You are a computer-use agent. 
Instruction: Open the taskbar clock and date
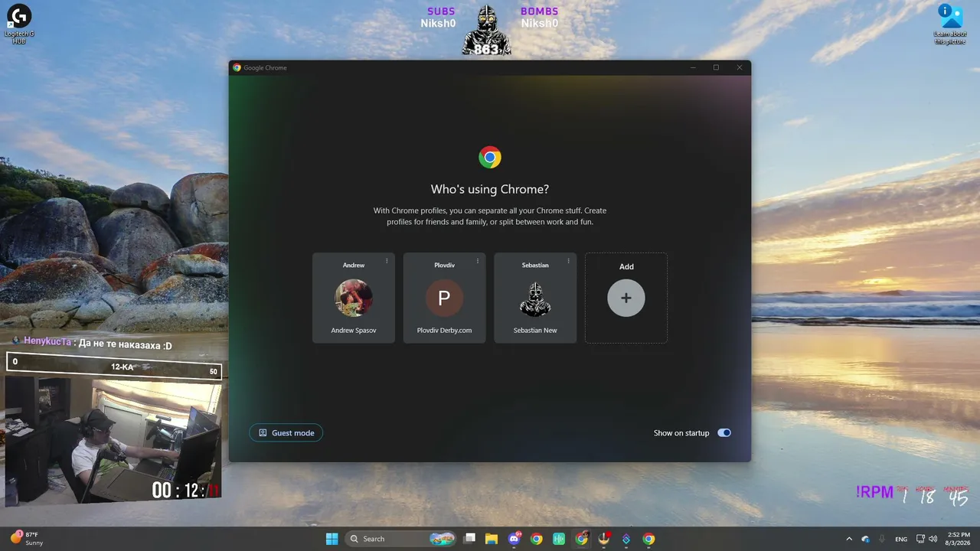tap(959, 539)
